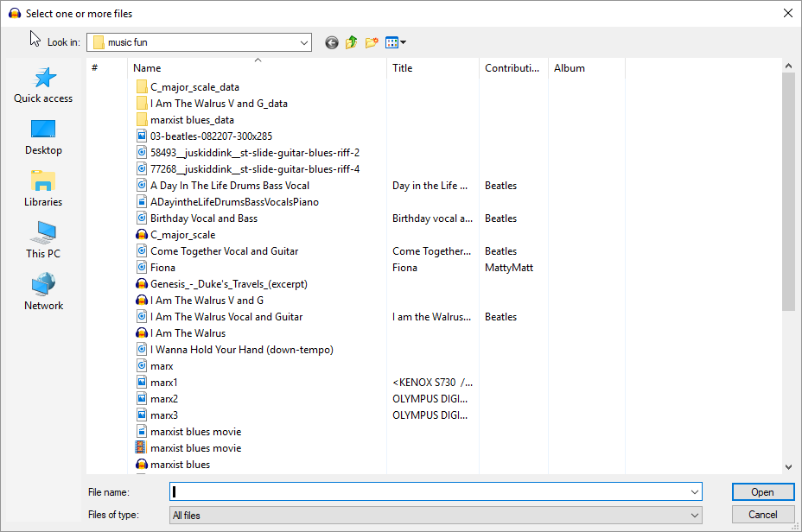Create a new folder

pos(372,42)
